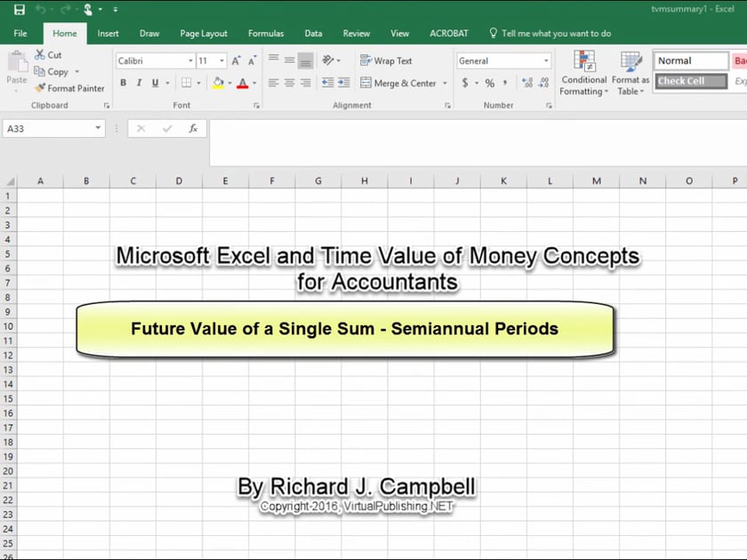Click the Insert Function fx icon
The image size is (747, 560).
pos(193,129)
